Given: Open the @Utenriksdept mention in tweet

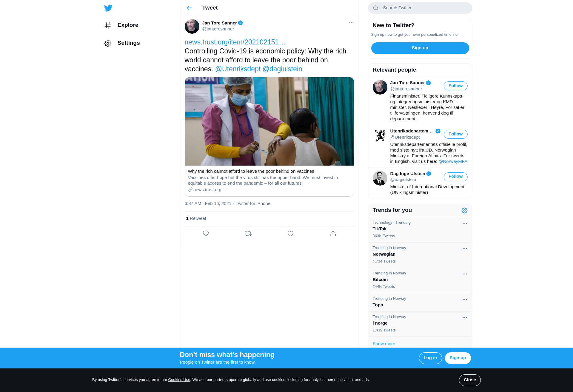Looking at the screenshot, I should 238,69.
